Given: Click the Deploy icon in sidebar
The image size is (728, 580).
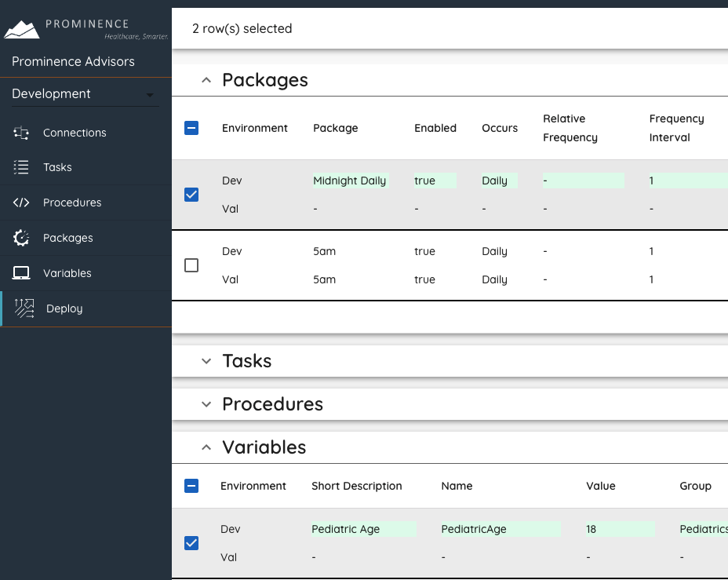Looking at the screenshot, I should [x=24, y=308].
